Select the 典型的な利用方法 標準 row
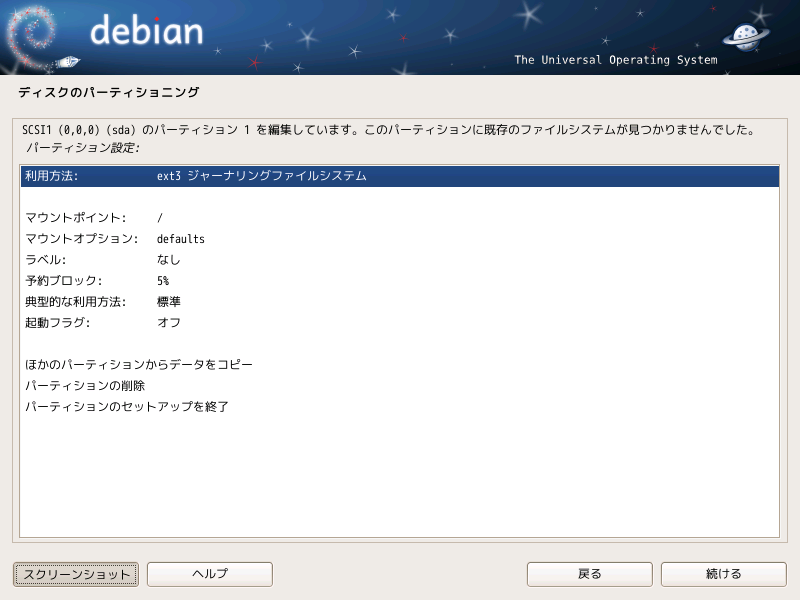This screenshot has width=800, height=600. click(399, 302)
